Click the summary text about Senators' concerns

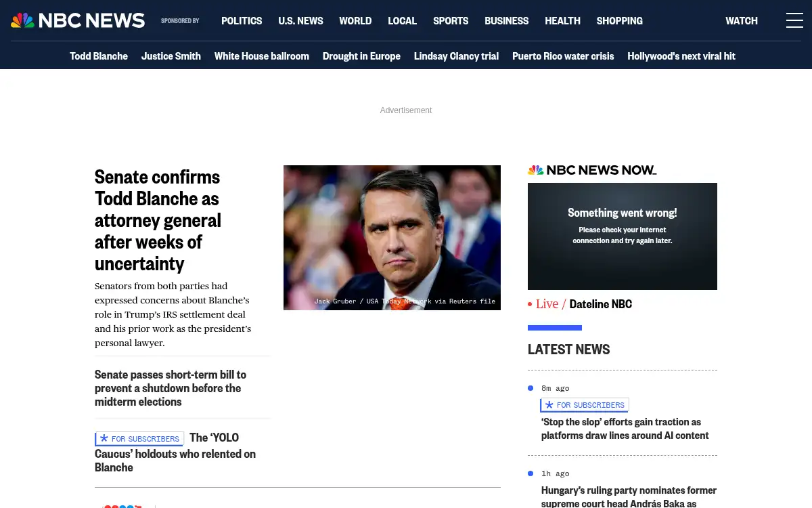click(x=173, y=314)
